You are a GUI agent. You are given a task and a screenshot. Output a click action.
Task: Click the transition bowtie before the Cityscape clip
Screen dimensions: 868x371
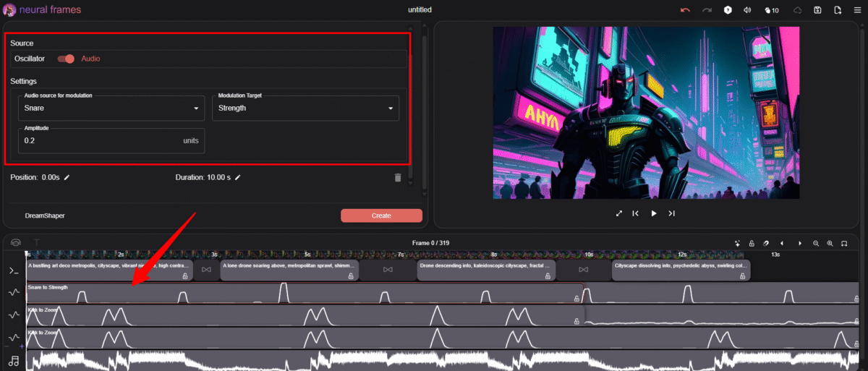point(584,270)
